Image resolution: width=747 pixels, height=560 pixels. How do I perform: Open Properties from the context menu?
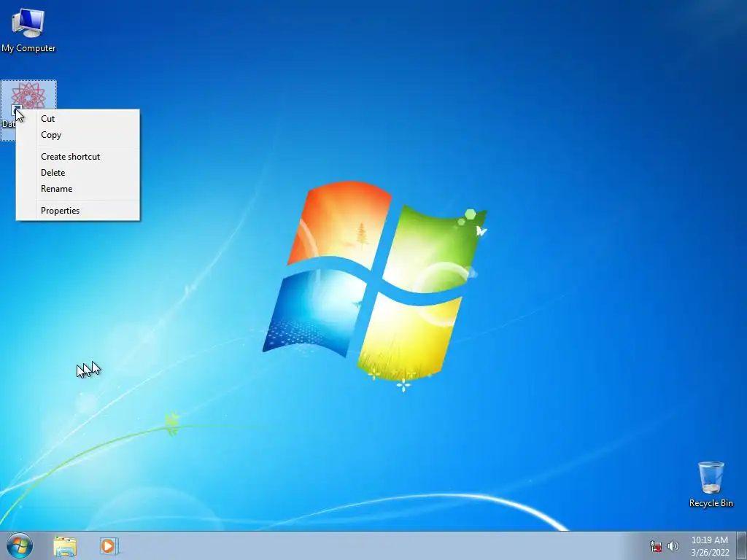click(x=78, y=211)
